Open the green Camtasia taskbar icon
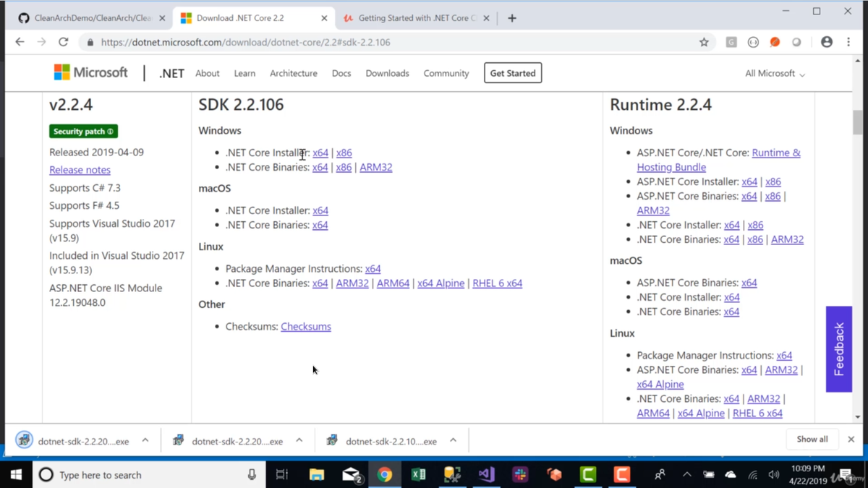This screenshot has height=488, width=868. [x=588, y=475]
